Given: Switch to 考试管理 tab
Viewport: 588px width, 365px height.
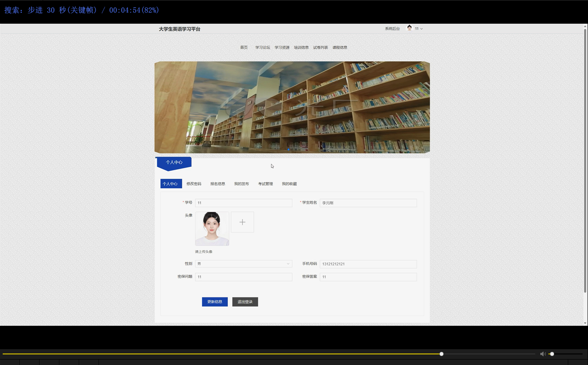Looking at the screenshot, I should tap(266, 184).
